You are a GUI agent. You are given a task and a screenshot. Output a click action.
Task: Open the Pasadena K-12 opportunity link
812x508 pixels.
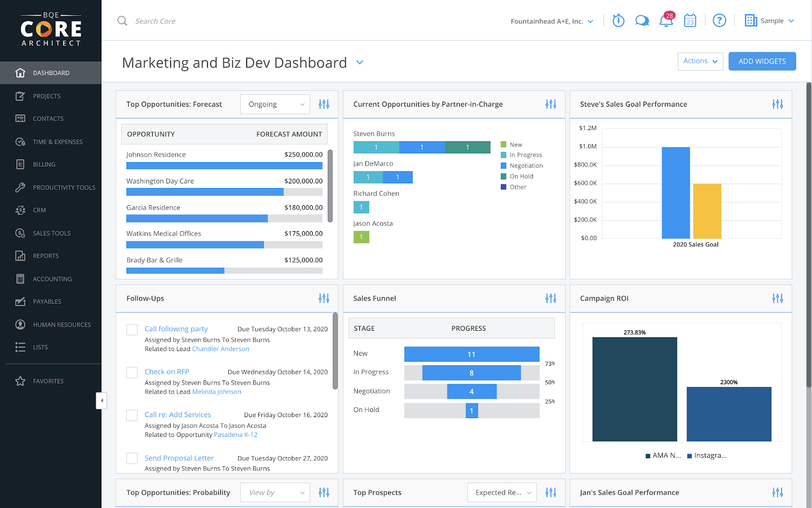coord(235,435)
